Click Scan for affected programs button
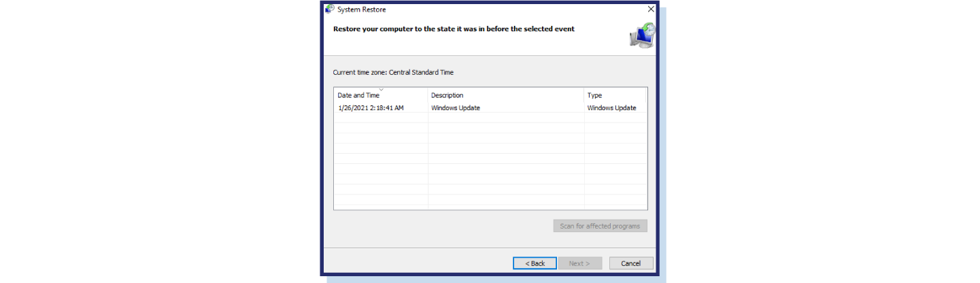 pos(600,226)
